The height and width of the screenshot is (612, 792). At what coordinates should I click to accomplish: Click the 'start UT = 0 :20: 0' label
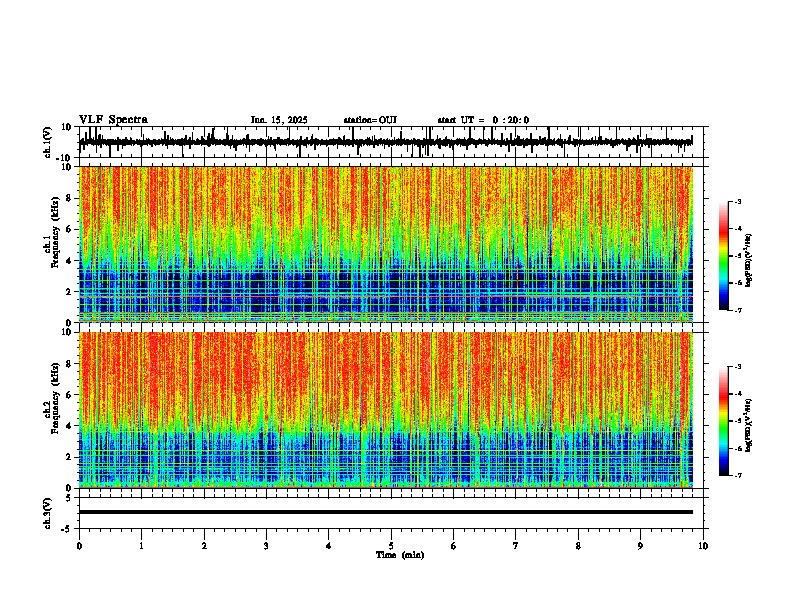click(483, 120)
